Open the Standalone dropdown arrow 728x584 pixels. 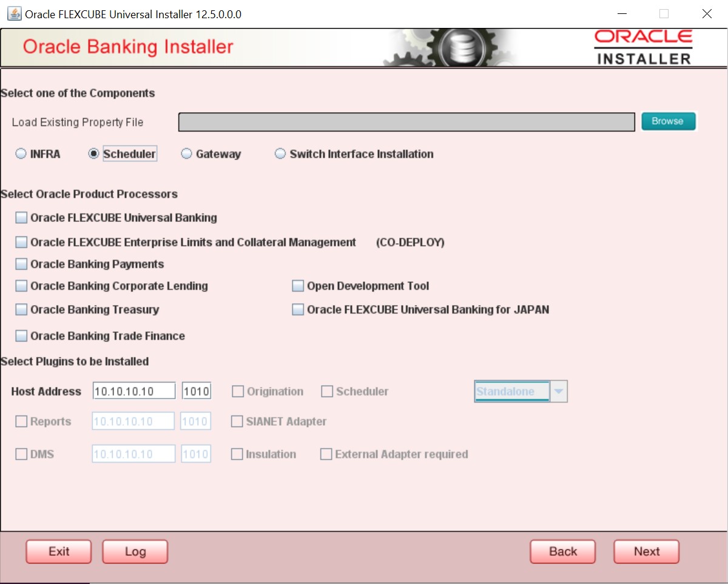559,391
